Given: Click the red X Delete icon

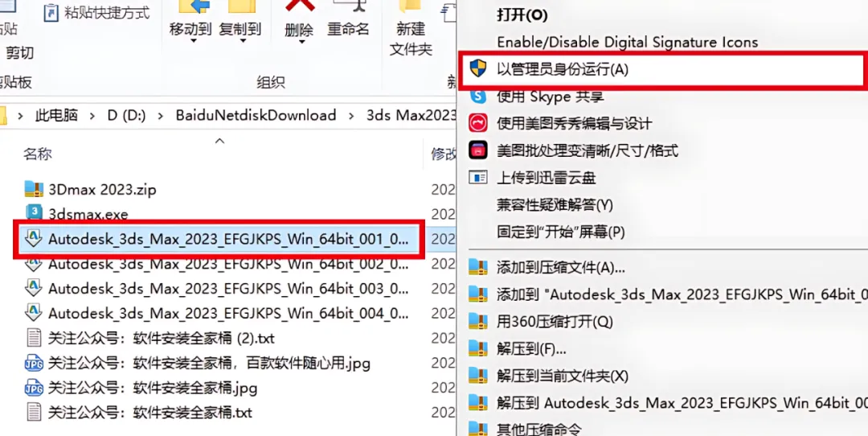Looking at the screenshot, I should pyautogui.click(x=300, y=6).
